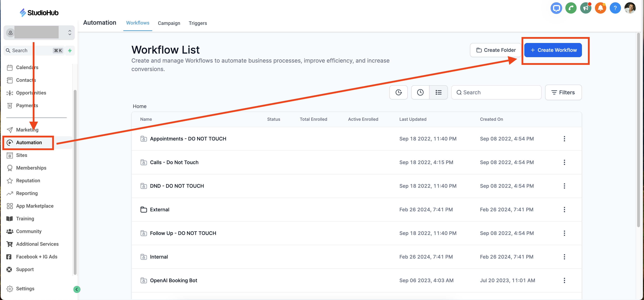
Task: Click the green lightning quick actions icon
Action: click(70, 51)
